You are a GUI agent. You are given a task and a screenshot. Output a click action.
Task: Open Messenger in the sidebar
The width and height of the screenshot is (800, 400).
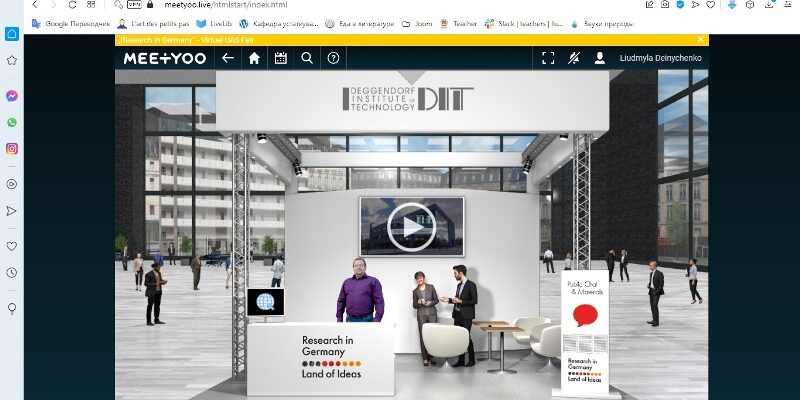pos(12,96)
